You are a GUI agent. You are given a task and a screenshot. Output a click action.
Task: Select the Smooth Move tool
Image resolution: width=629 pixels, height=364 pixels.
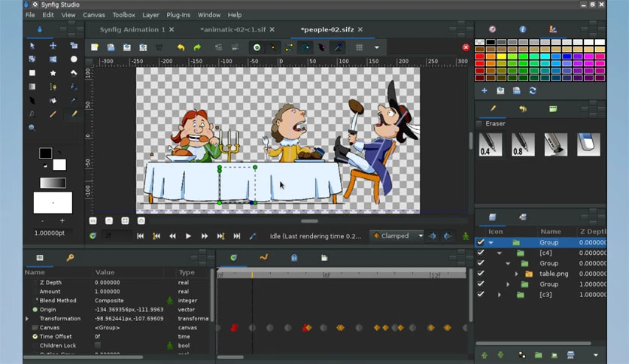pos(53,46)
